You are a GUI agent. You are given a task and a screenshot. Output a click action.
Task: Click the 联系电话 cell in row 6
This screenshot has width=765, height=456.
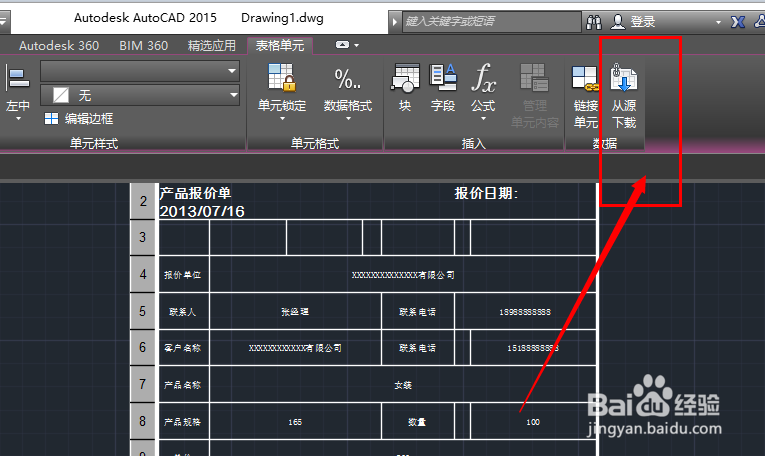coord(418,348)
